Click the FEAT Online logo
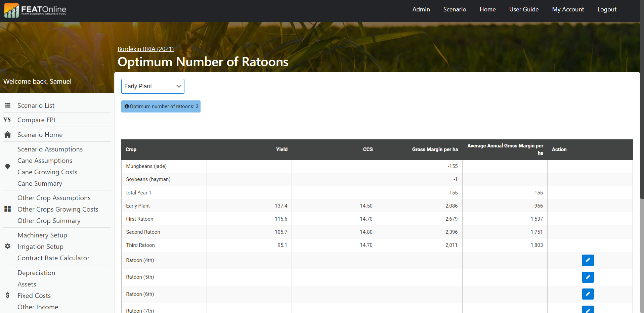Screen dimensions: 644x313 coord(35,10)
